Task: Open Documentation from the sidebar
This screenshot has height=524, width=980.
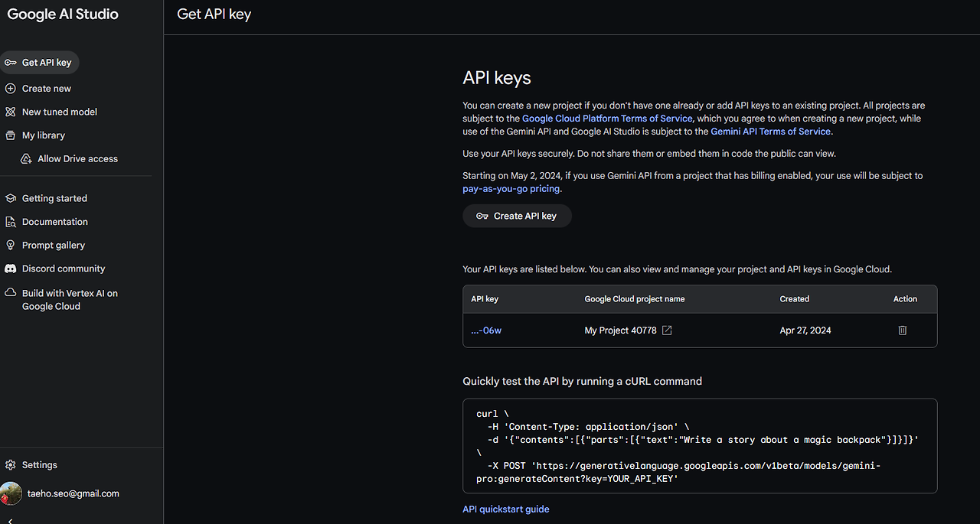Action: (x=55, y=222)
